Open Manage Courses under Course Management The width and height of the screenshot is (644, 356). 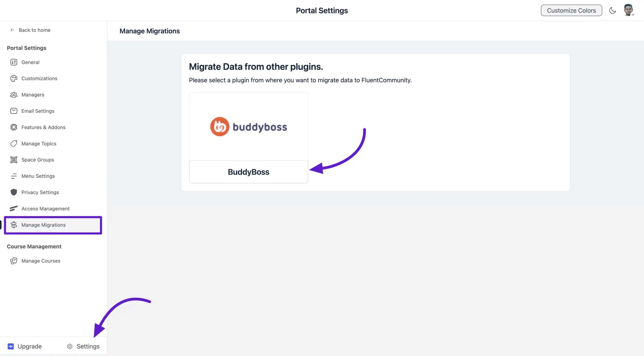pos(53,261)
